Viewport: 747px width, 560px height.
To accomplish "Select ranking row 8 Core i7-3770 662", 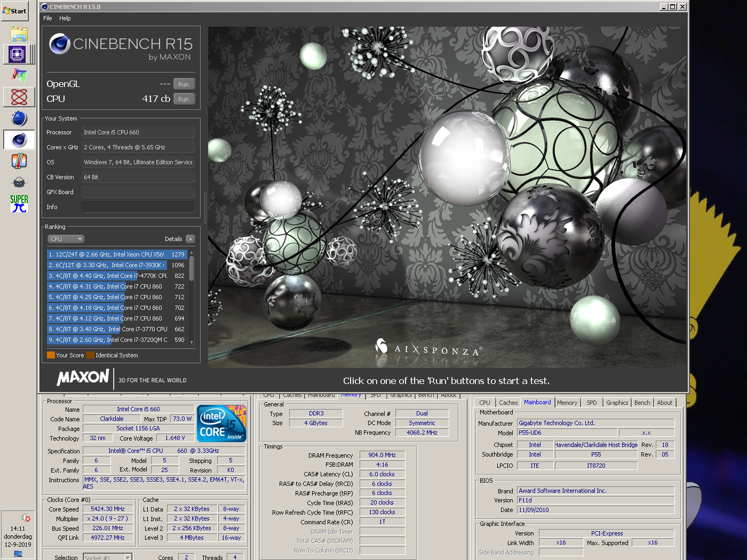I will click(117, 329).
